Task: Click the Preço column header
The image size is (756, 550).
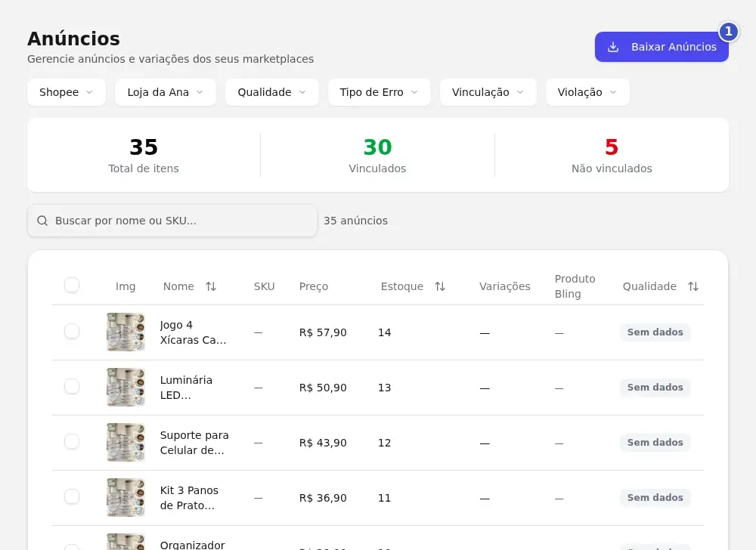Action: pyautogui.click(x=314, y=286)
